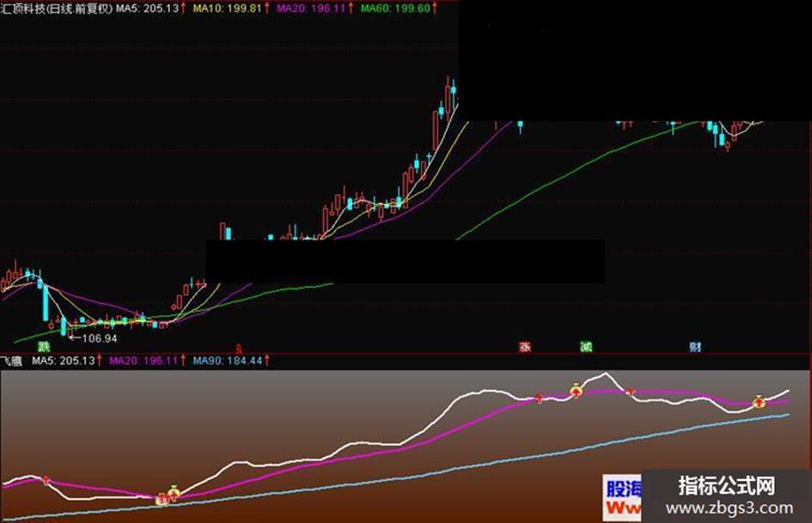Open the green 减 event marker
This screenshot has height=523, width=812.
click(x=586, y=347)
